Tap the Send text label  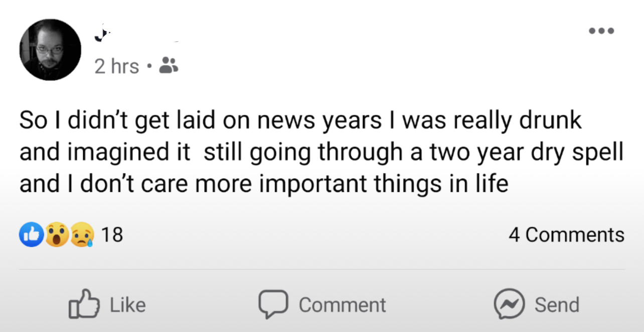tap(557, 305)
